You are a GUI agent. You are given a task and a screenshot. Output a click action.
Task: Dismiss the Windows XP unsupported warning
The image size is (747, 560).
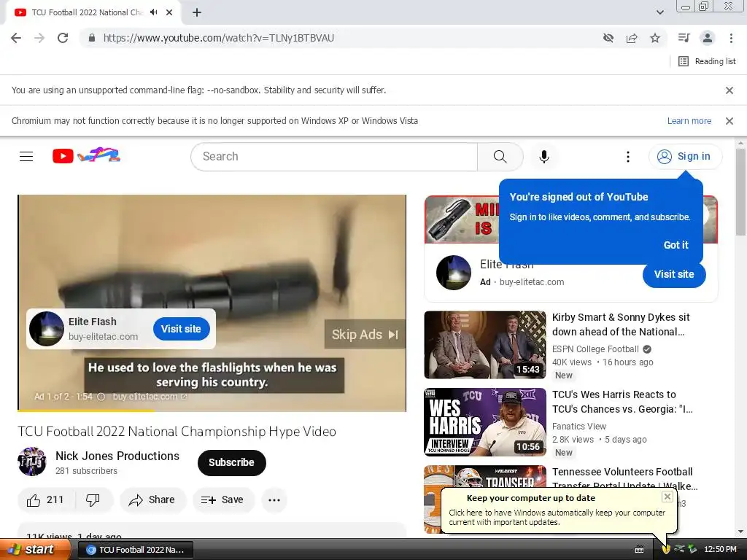[x=729, y=121]
